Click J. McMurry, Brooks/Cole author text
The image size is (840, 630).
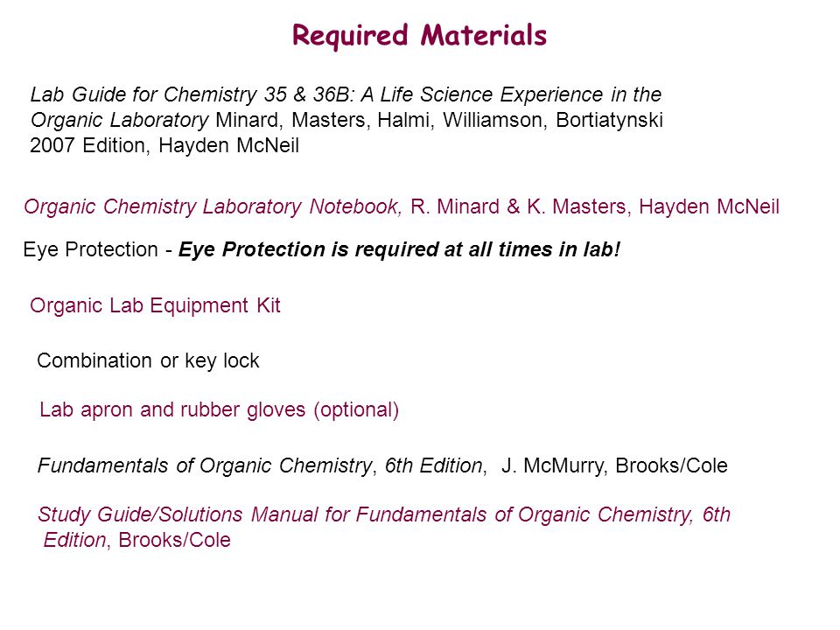pyautogui.click(x=614, y=466)
